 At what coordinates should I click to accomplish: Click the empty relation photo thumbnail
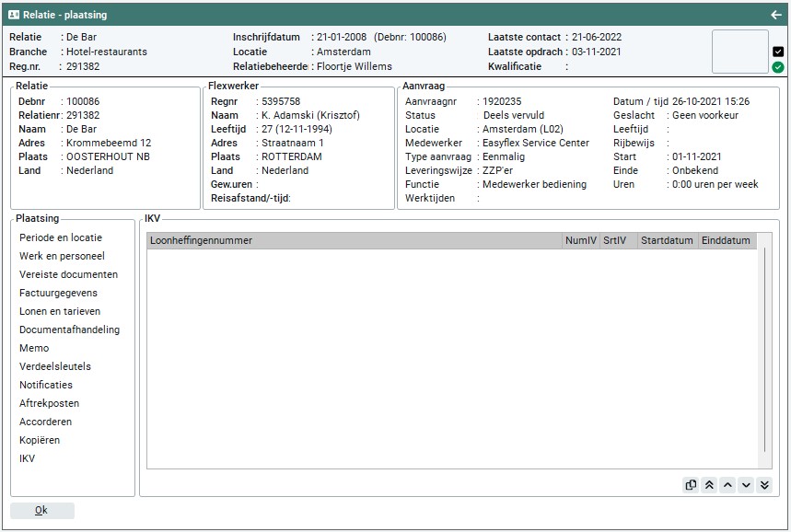pyautogui.click(x=739, y=52)
